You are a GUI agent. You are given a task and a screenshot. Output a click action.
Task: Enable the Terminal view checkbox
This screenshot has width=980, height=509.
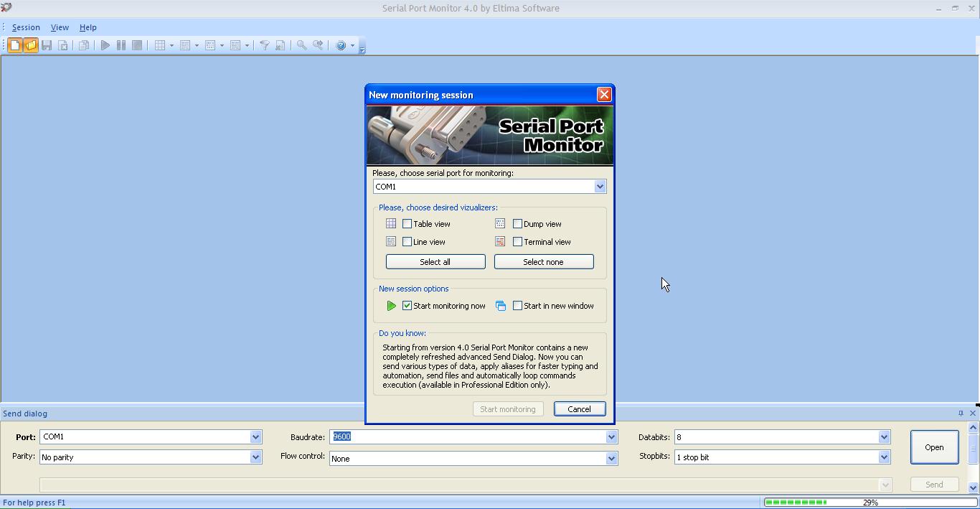click(517, 242)
